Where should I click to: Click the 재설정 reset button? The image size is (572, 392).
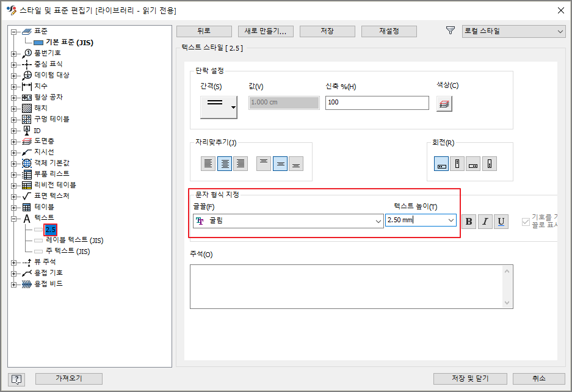(389, 31)
